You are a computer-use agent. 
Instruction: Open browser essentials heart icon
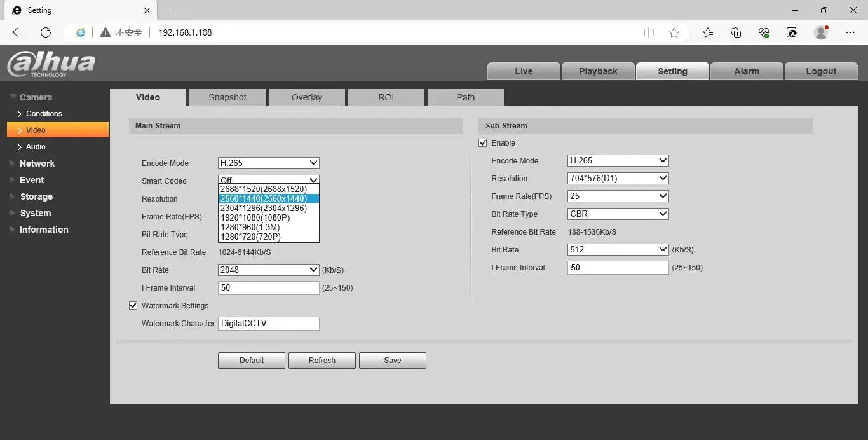coord(764,32)
